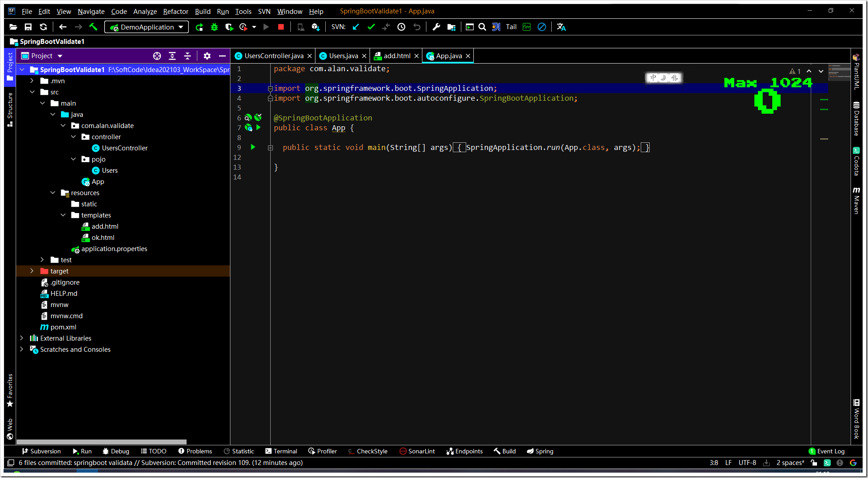Click the green Build hammer icon
Viewport: 868px width, 478px height.
94,27
